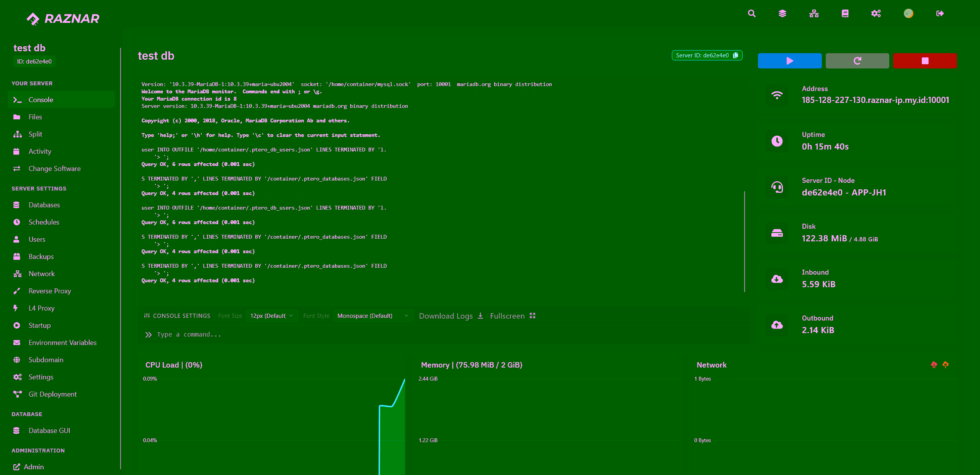Click the Inbound cloud download icon
980x475 pixels.
point(777,279)
